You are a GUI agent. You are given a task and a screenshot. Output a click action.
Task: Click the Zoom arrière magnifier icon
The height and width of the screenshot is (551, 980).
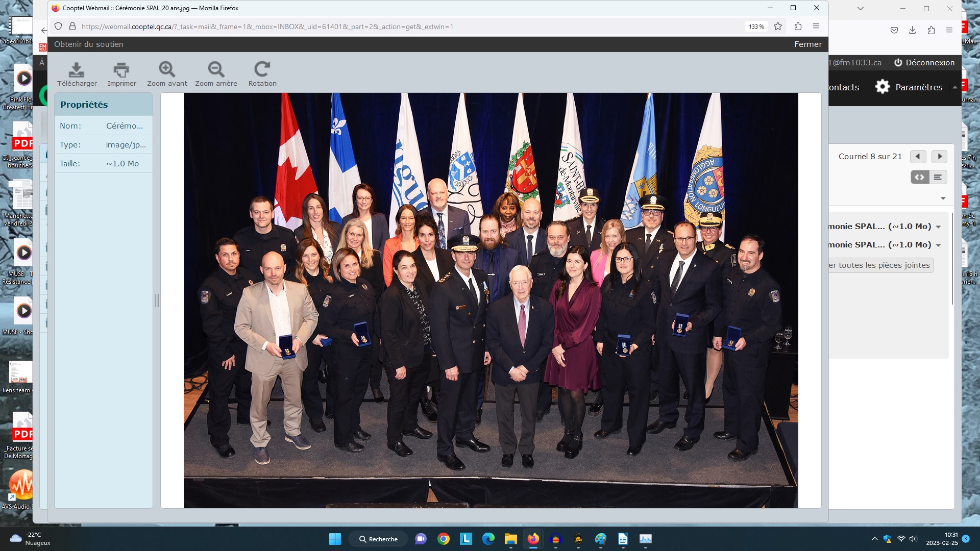[216, 69]
